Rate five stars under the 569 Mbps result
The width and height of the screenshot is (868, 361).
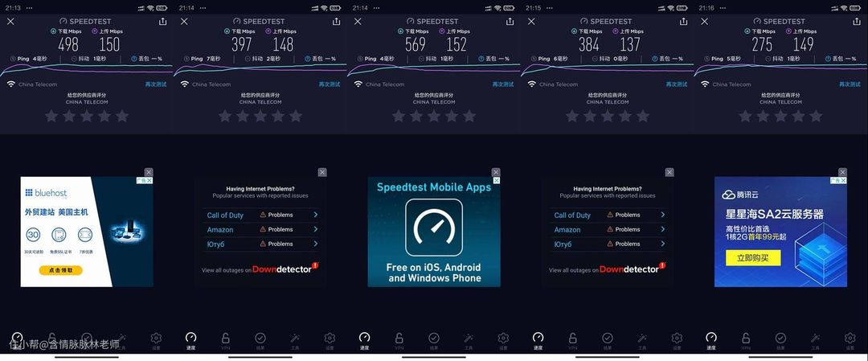[469, 117]
